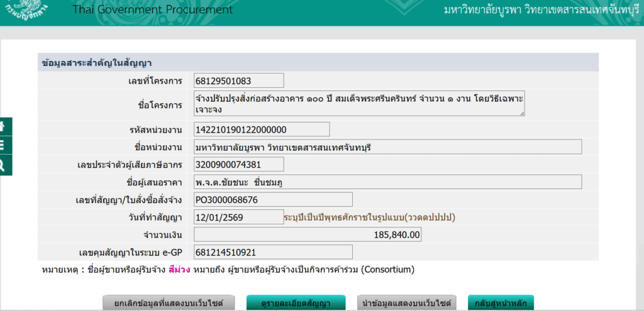Click the project number field 68129501083
644x311 pixels.
click(x=238, y=80)
